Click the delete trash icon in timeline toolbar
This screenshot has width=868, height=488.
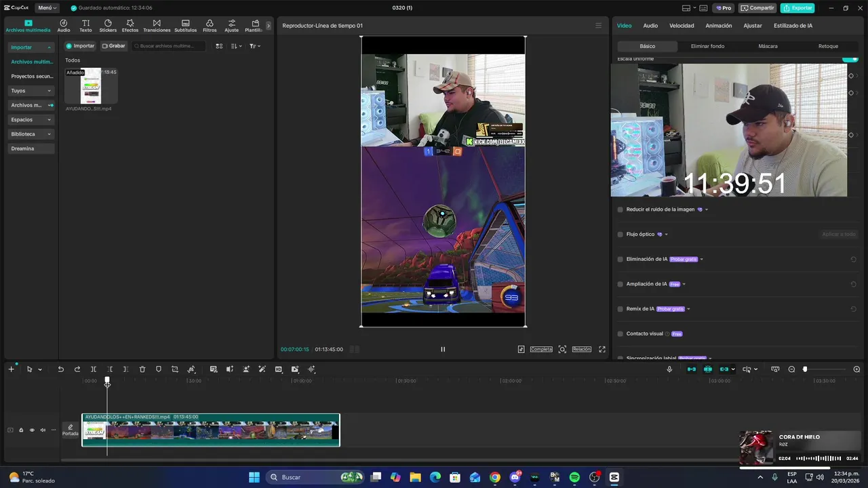click(142, 369)
